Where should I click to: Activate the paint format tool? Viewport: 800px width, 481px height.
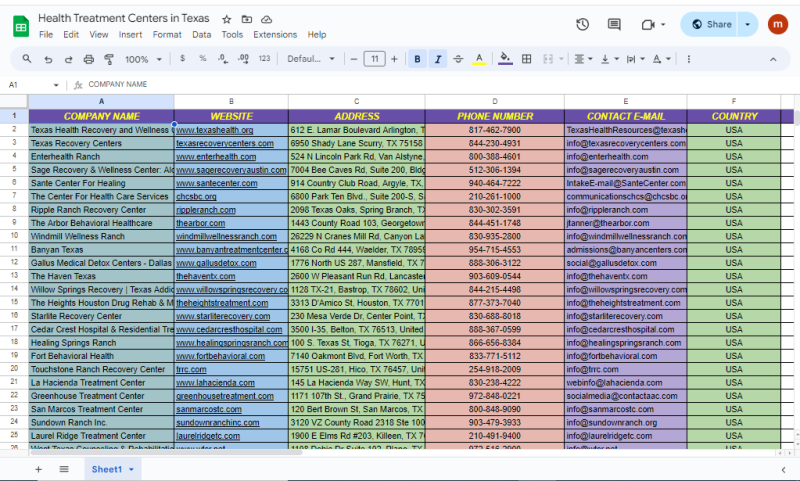(109, 59)
